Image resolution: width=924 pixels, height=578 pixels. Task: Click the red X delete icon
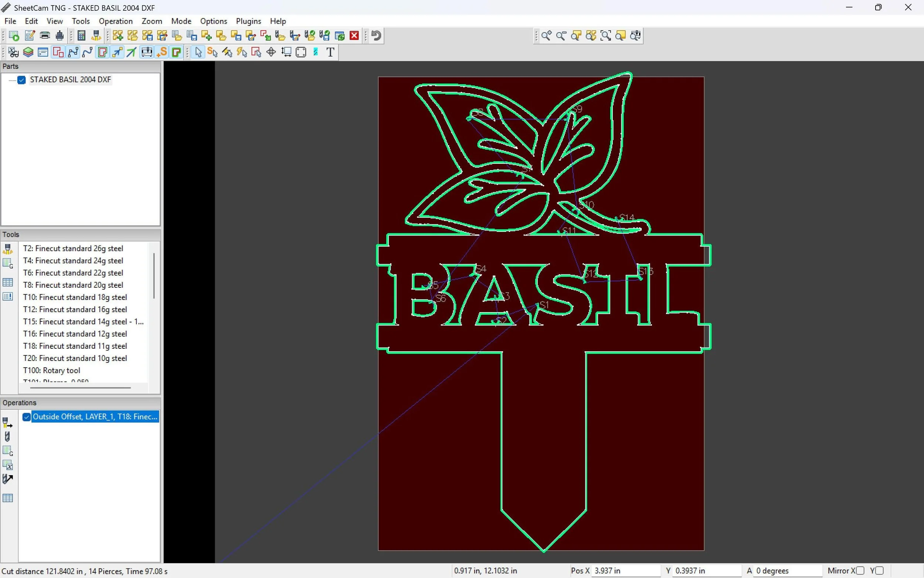(354, 36)
